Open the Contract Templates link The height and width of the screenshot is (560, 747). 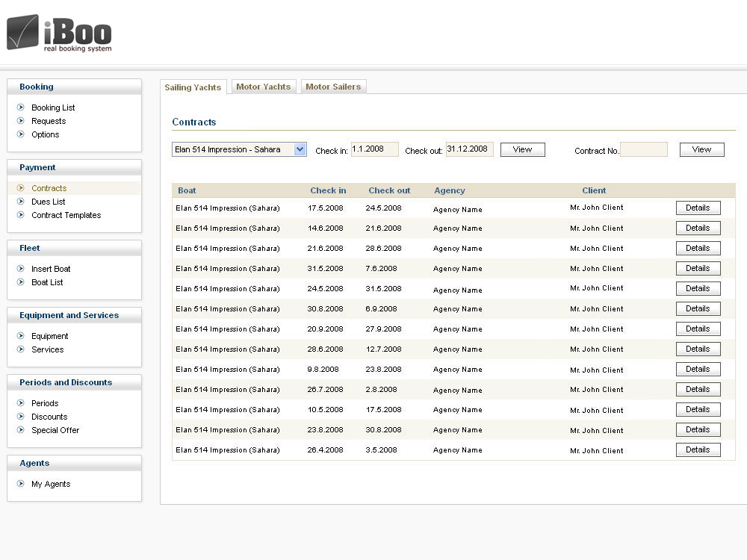click(x=66, y=215)
